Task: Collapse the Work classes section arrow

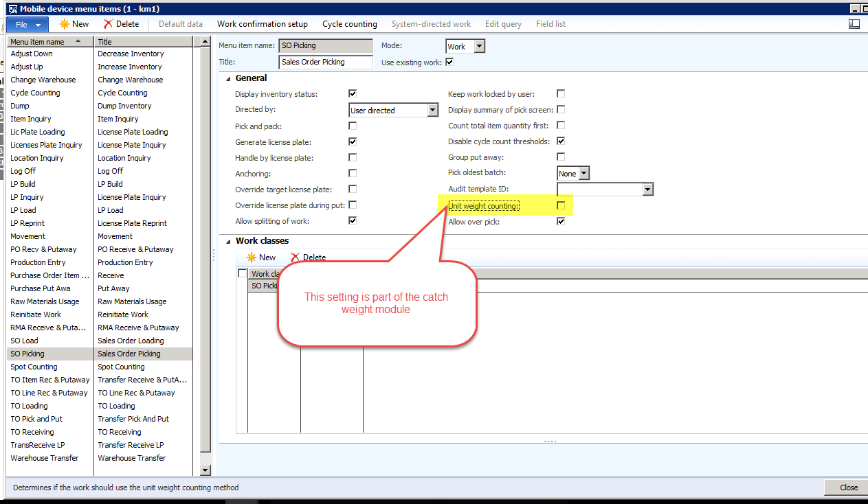Action: coord(227,241)
